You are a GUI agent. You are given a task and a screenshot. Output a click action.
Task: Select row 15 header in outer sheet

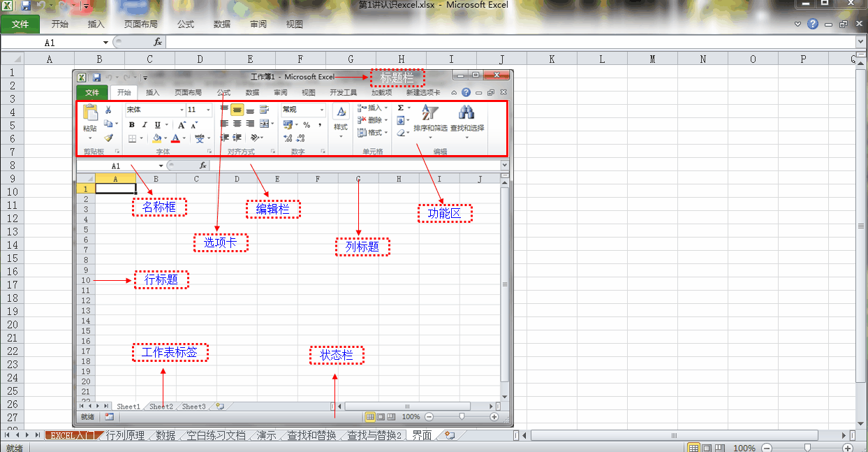12,258
